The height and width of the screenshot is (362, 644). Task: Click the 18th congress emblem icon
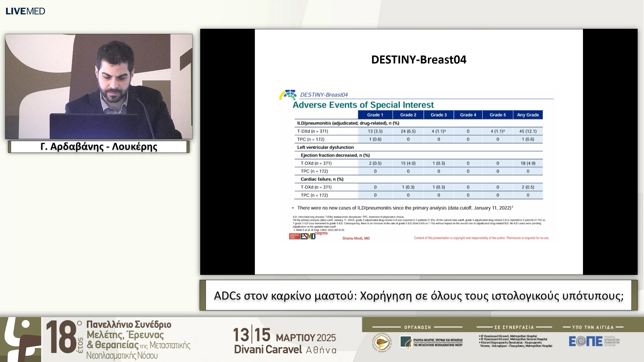20,340
